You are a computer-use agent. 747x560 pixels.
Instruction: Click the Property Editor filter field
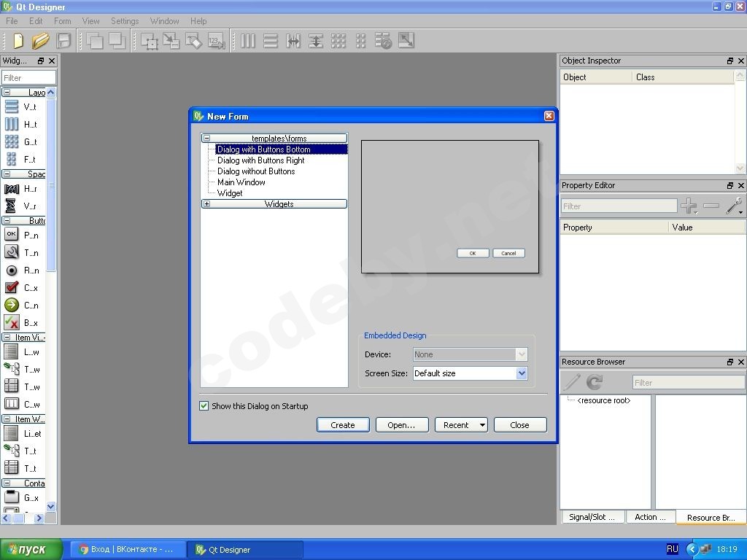coord(619,206)
